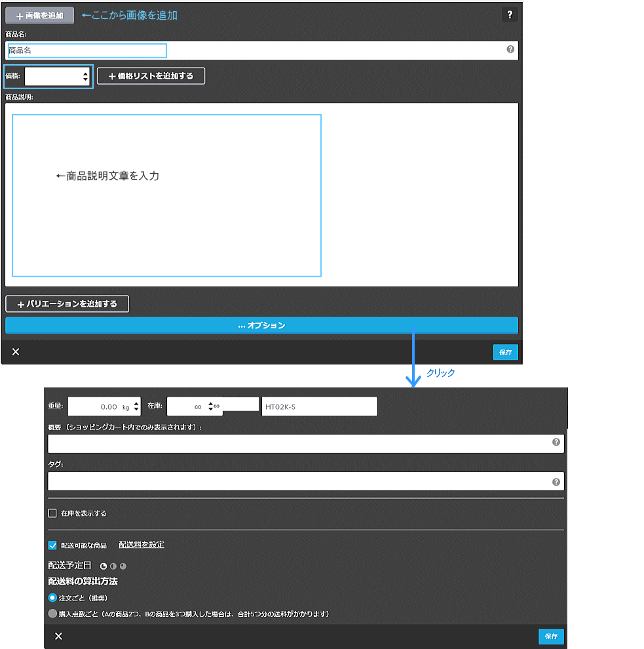Open the 配送料を設定 link
The height and width of the screenshot is (649, 644).
(141, 545)
